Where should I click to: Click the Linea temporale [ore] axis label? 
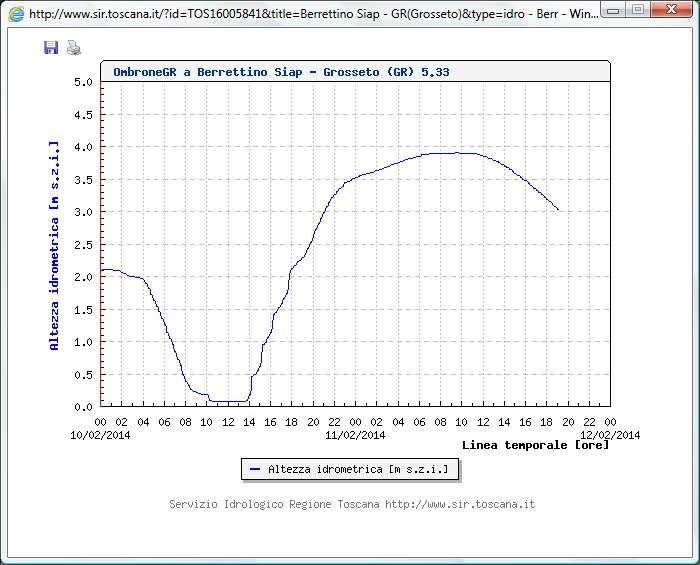(x=535, y=444)
